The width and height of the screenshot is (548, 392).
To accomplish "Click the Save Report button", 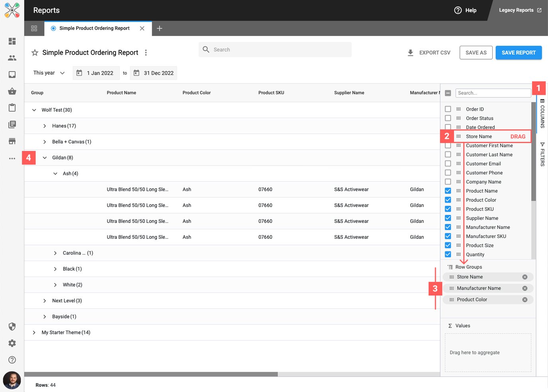I will tap(518, 53).
